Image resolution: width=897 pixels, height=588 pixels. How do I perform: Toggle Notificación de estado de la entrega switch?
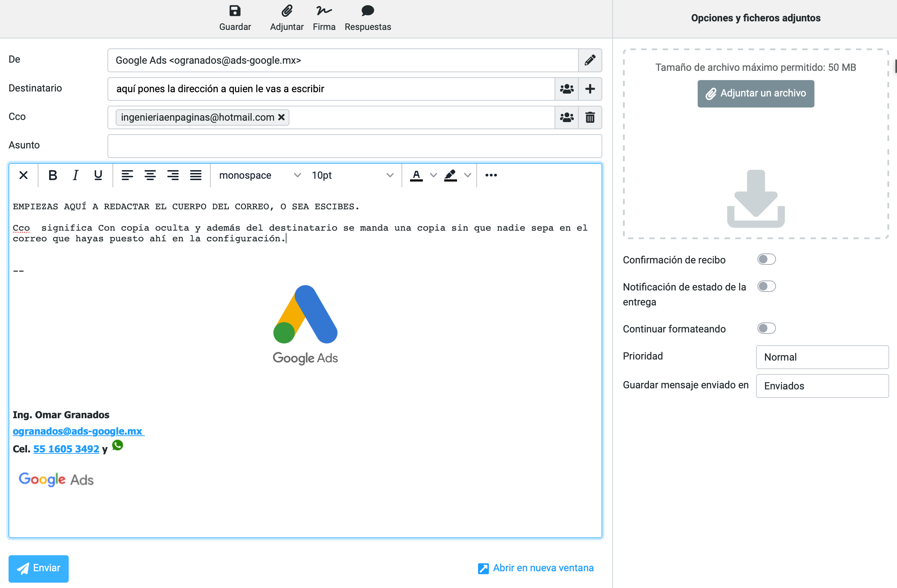[x=767, y=287]
